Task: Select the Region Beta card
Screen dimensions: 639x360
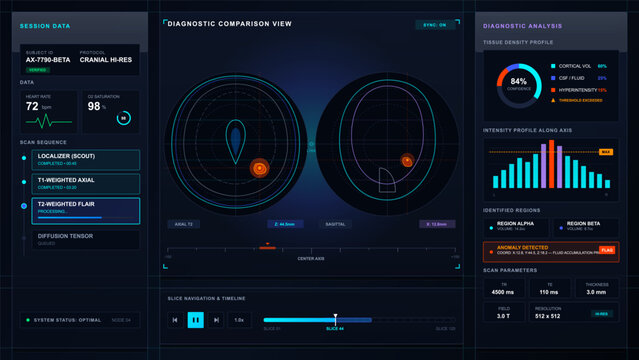Action: (586, 227)
